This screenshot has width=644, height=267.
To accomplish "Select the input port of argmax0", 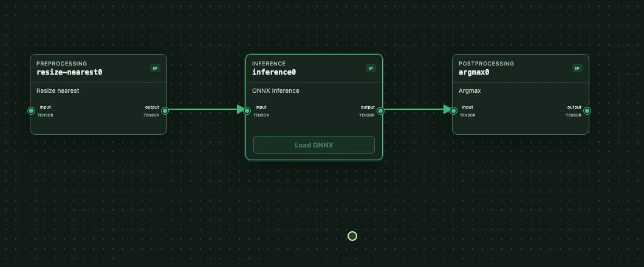I will 453,110.
